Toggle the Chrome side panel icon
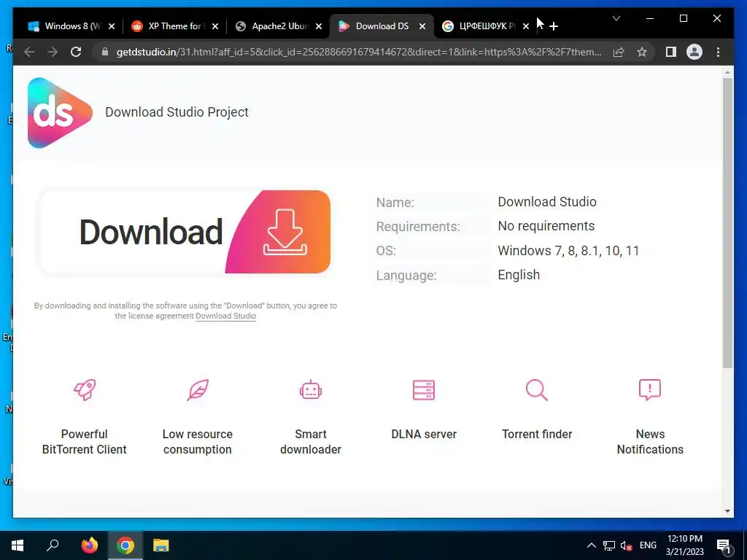 (x=671, y=52)
